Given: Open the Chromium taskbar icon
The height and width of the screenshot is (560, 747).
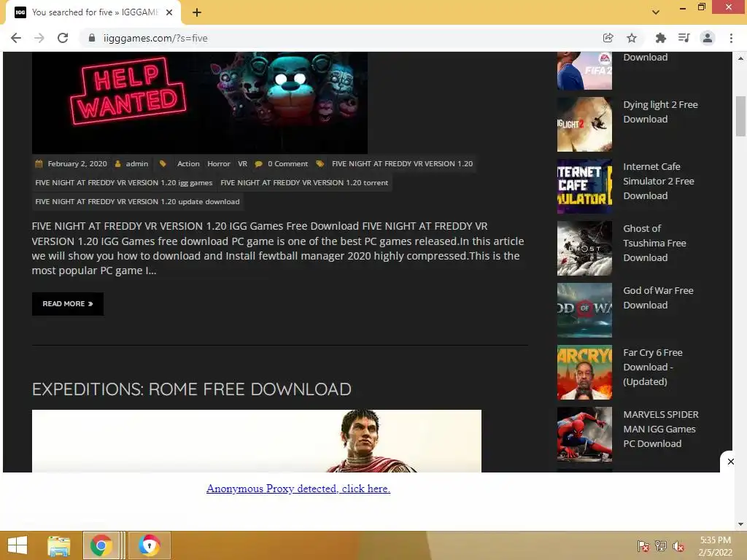Looking at the screenshot, I should (149, 545).
